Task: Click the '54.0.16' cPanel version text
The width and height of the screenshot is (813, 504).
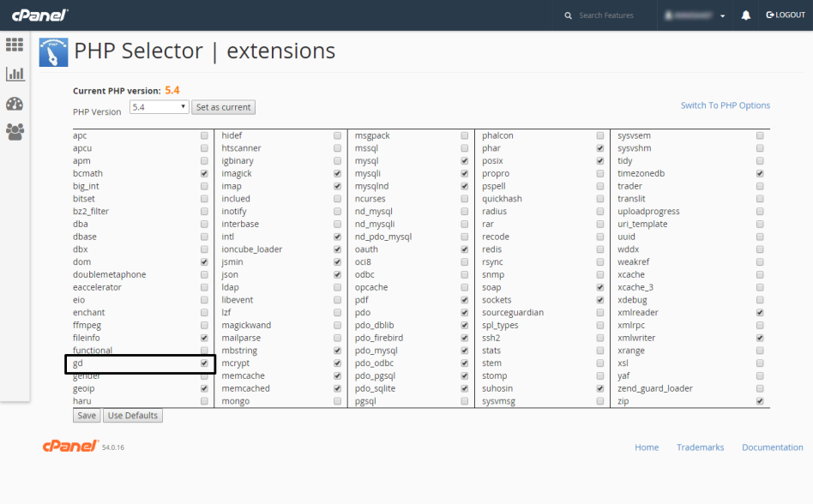Action: point(113,447)
